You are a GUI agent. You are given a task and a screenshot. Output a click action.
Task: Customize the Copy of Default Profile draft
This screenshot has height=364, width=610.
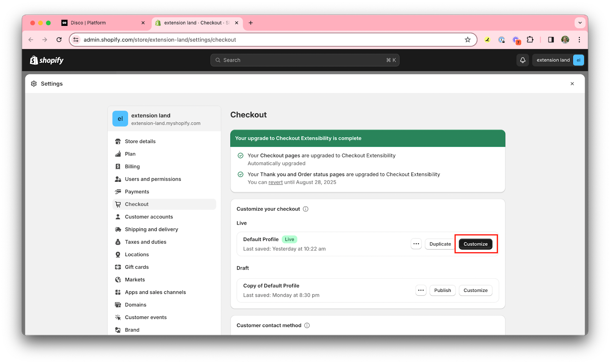coord(475,290)
